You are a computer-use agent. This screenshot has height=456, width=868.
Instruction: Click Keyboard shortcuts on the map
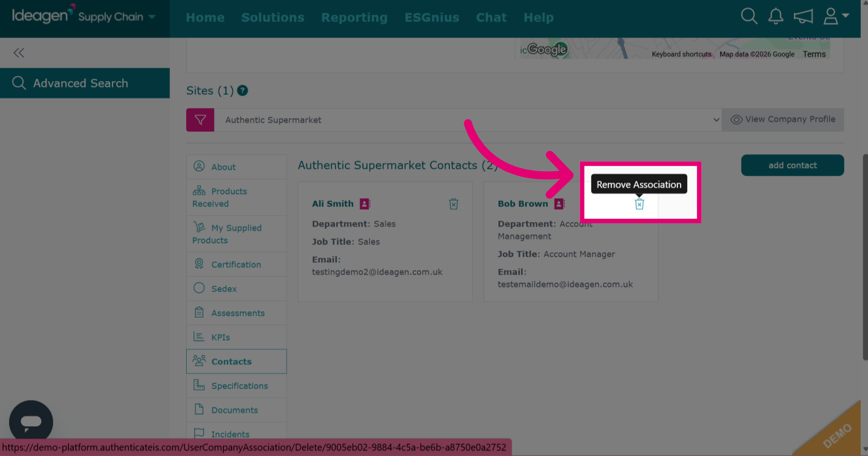(681, 54)
